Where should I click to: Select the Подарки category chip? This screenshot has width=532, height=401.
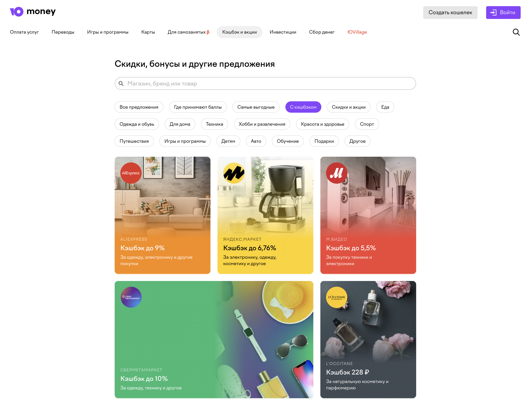(x=324, y=141)
